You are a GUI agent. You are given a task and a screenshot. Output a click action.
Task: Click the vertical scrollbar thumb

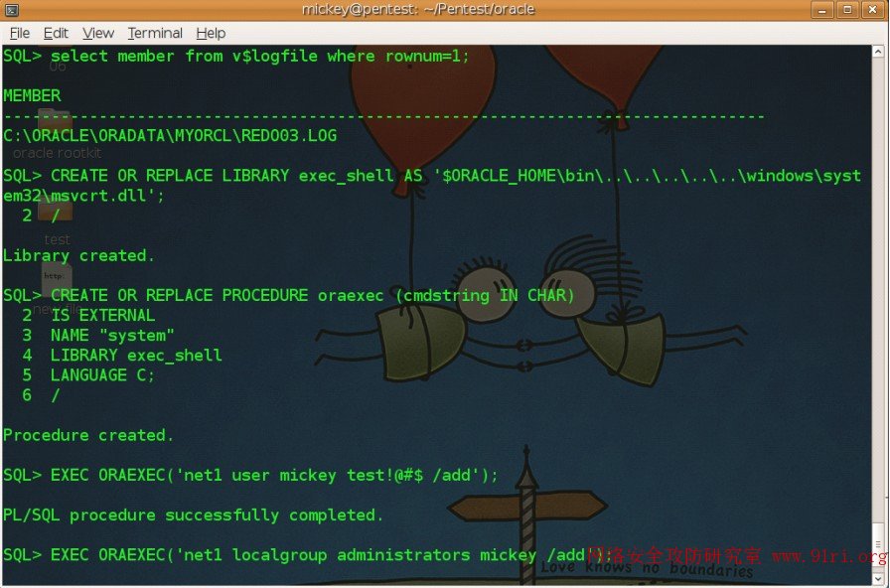pos(878,545)
